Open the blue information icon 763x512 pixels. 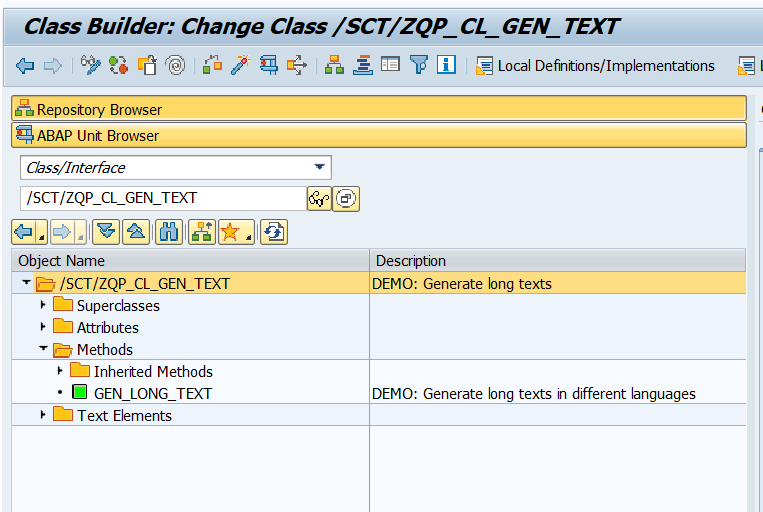click(x=446, y=66)
